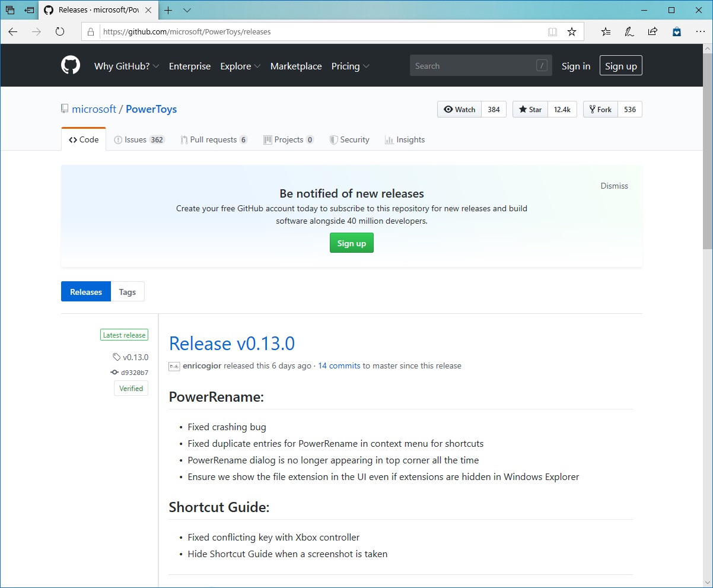Click the GitHub octocat logo
This screenshot has height=588, width=713.
[71, 65]
